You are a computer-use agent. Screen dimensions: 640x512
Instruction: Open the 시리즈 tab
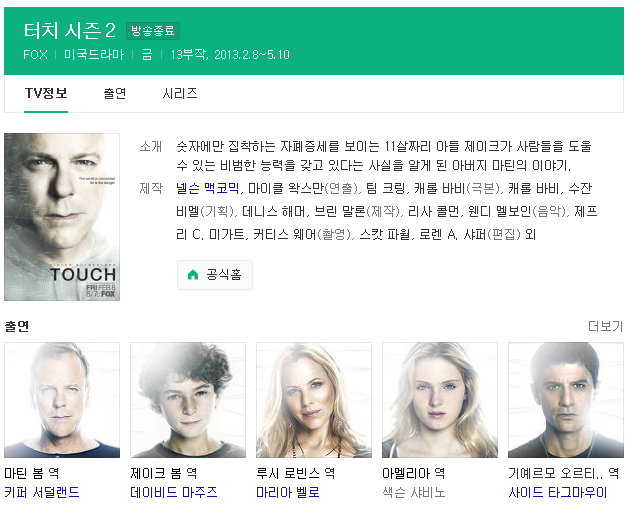point(180,93)
